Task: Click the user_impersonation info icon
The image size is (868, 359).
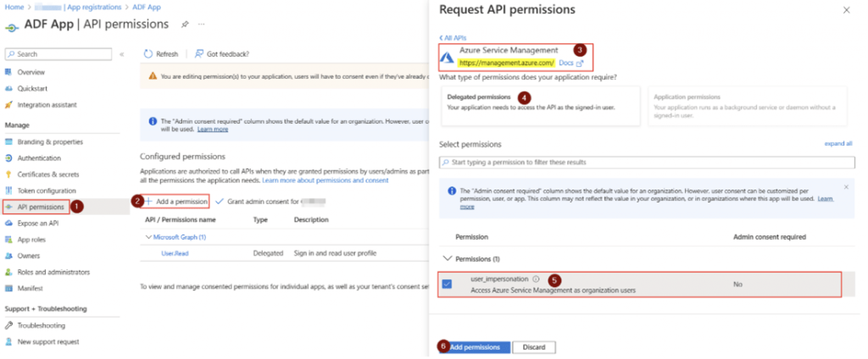Action: tap(536, 279)
